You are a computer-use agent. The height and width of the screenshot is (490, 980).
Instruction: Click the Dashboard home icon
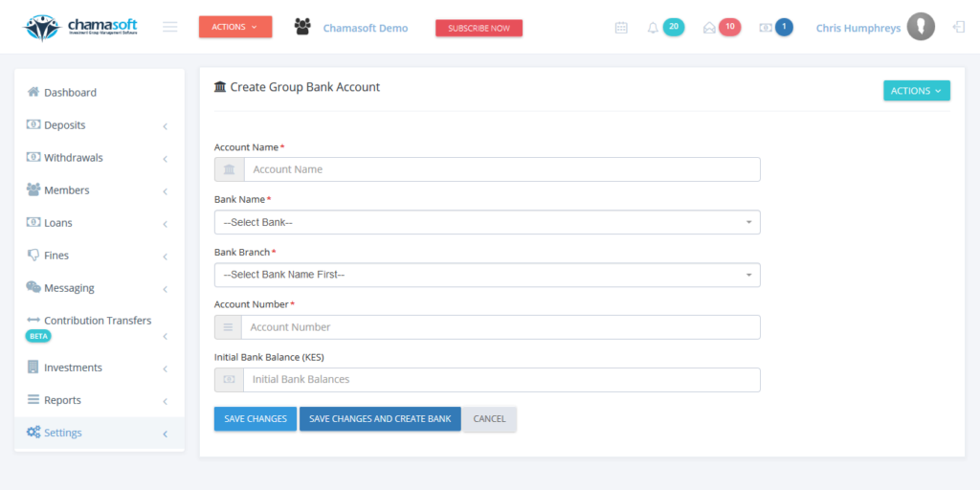[x=33, y=92]
